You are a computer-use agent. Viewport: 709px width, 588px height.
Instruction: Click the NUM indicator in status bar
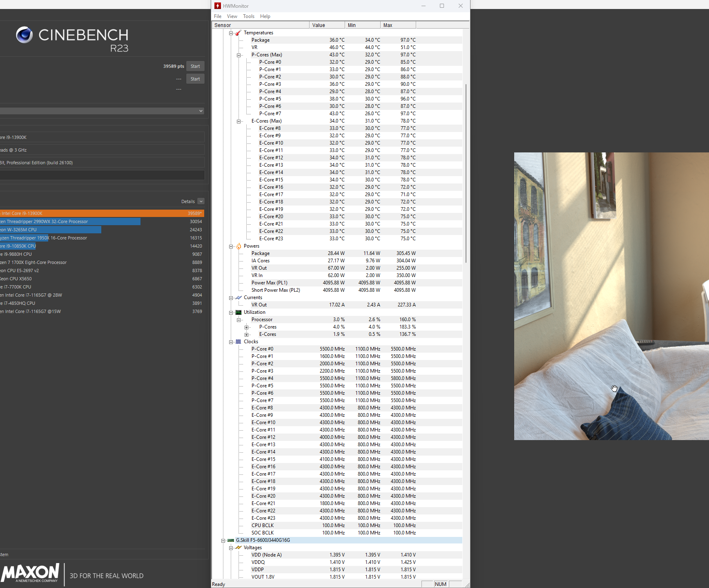coord(441,584)
